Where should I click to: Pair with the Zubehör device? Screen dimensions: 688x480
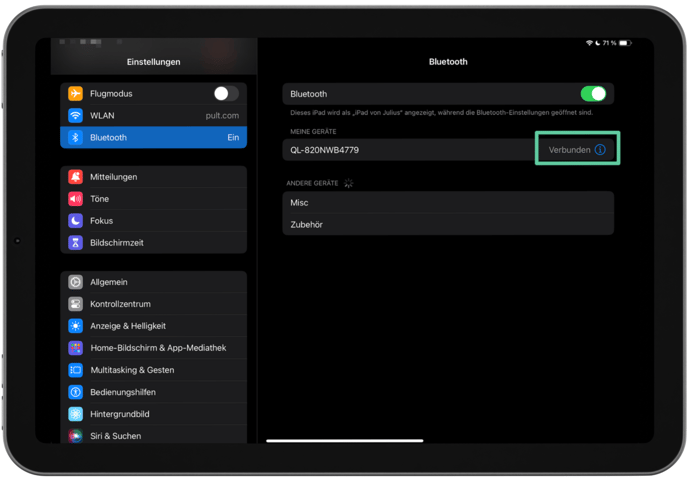tap(448, 224)
